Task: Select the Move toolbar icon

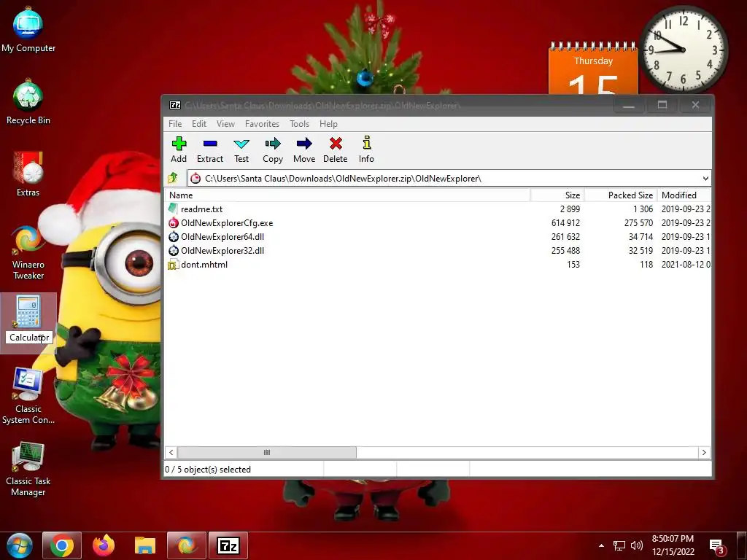Action: tap(304, 144)
